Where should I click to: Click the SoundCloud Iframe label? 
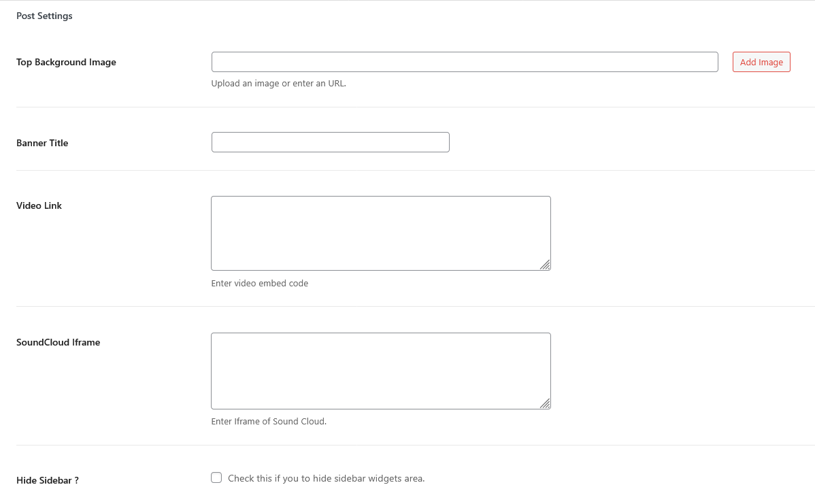(x=58, y=342)
